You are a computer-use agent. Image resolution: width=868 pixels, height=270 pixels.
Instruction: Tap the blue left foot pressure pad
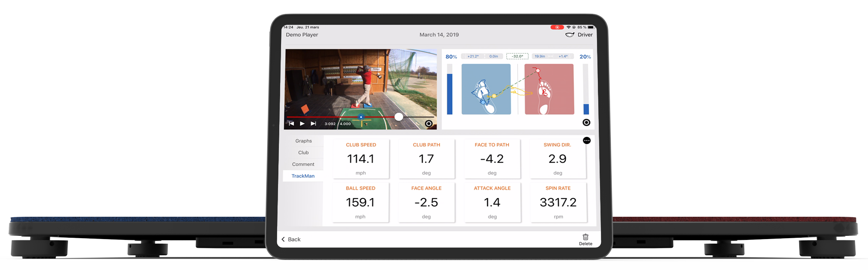[486, 89]
